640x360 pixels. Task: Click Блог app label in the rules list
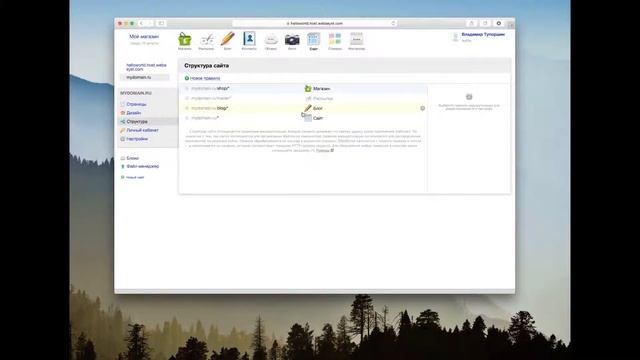coord(318,108)
